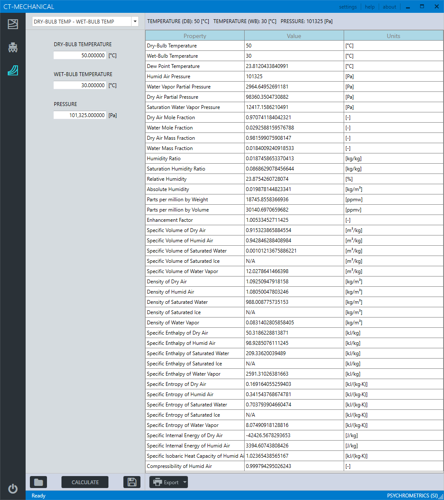Image resolution: width=444 pixels, height=500 pixels.
Task: Click the Value column header
Action: click(x=294, y=36)
